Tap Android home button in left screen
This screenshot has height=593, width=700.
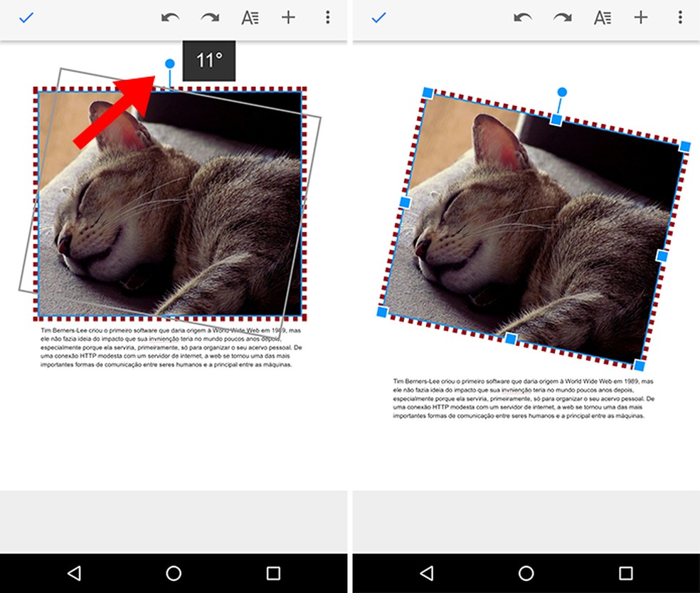pos(174,573)
